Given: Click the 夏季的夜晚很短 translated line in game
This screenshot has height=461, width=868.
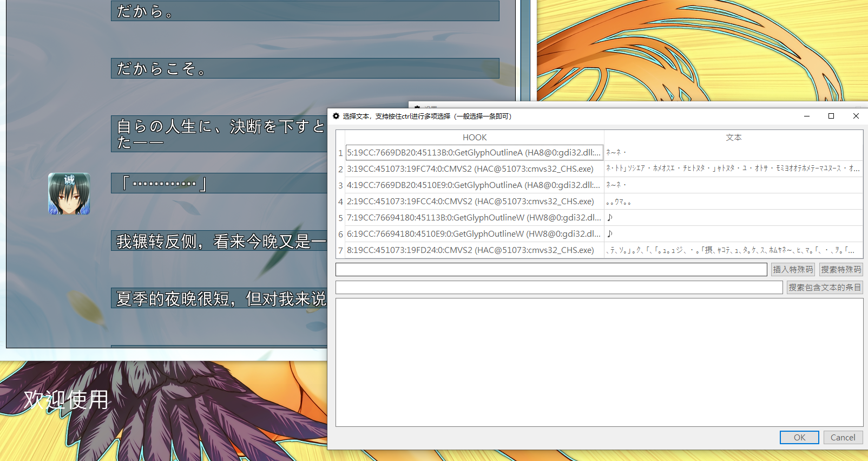Looking at the screenshot, I should [219, 298].
